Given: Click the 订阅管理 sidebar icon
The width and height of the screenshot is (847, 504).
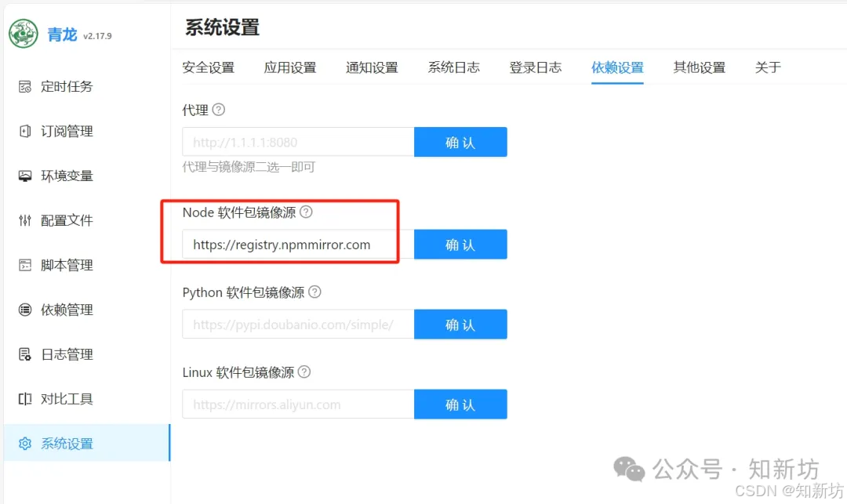Looking at the screenshot, I should pos(25,131).
